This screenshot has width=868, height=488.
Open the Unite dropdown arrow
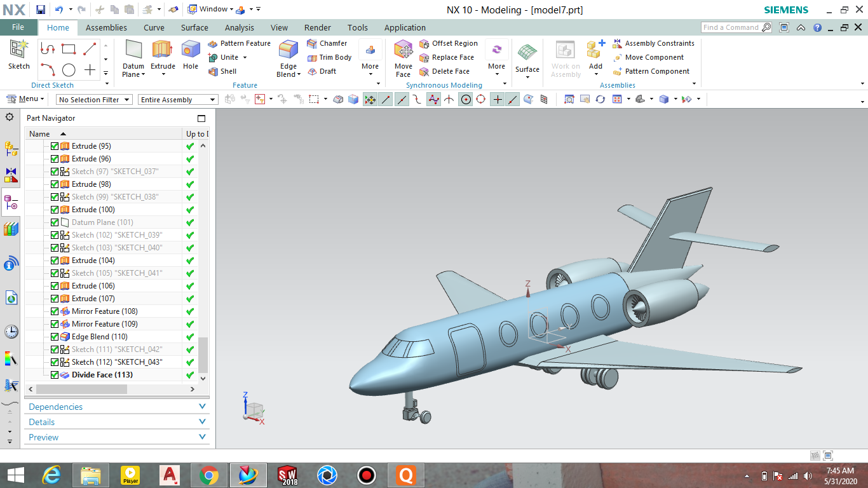tap(245, 57)
